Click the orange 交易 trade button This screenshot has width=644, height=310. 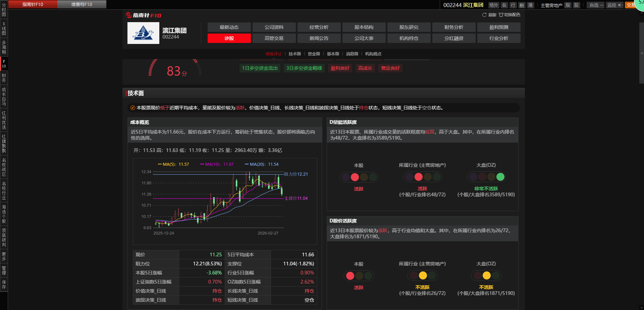[631, 5]
